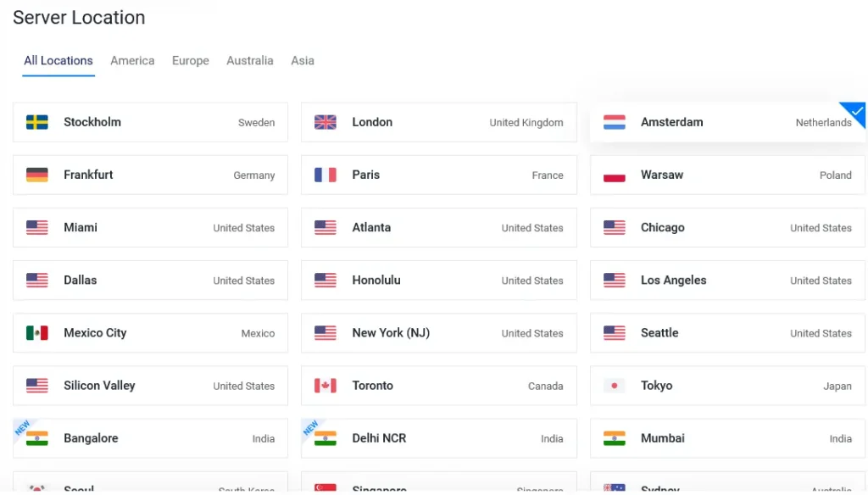
Task: Click the Sweden flag icon beside Stockholm
Action: (x=37, y=122)
